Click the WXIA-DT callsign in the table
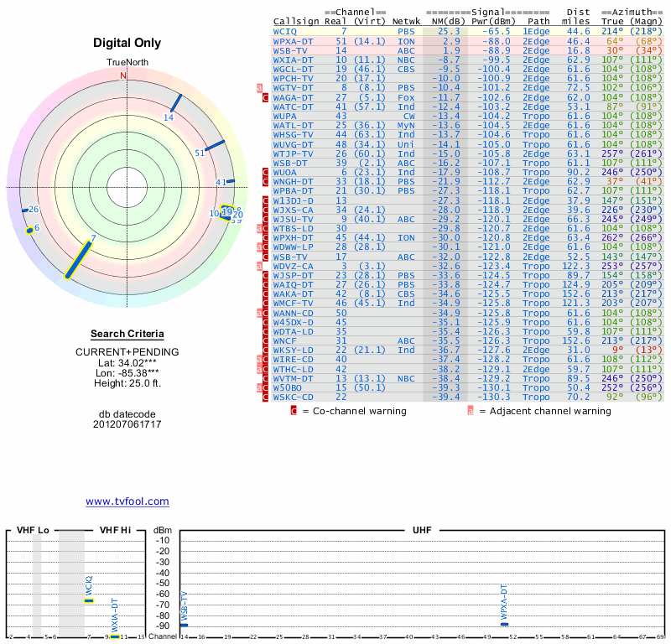Viewport: 671px width, 644px height. point(293,60)
